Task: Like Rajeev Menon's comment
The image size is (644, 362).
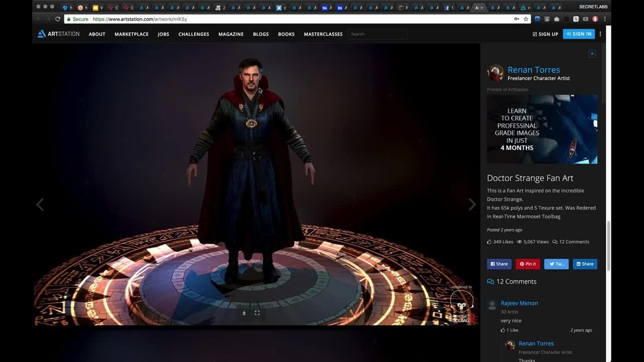Action: tap(509, 330)
